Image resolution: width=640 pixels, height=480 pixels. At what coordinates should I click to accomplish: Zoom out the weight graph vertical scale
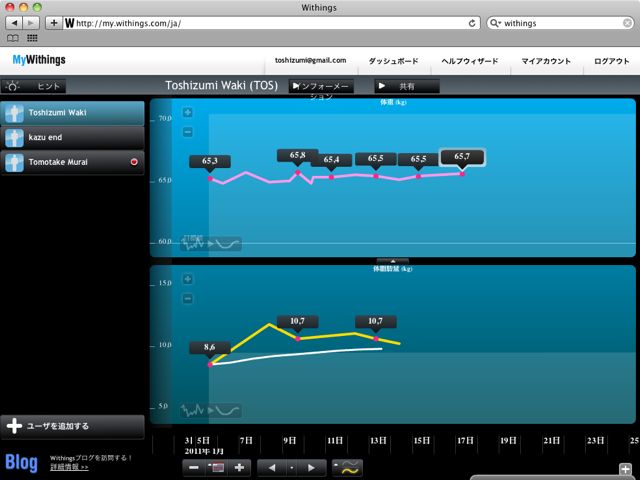(x=187, y=132)
